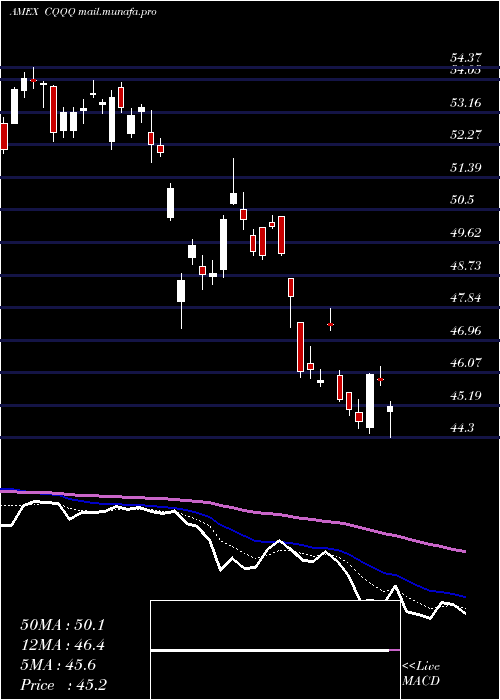Screen dimensions: 500x700
Task: Click inside the MACD indicator box
Action: [275, 650]
